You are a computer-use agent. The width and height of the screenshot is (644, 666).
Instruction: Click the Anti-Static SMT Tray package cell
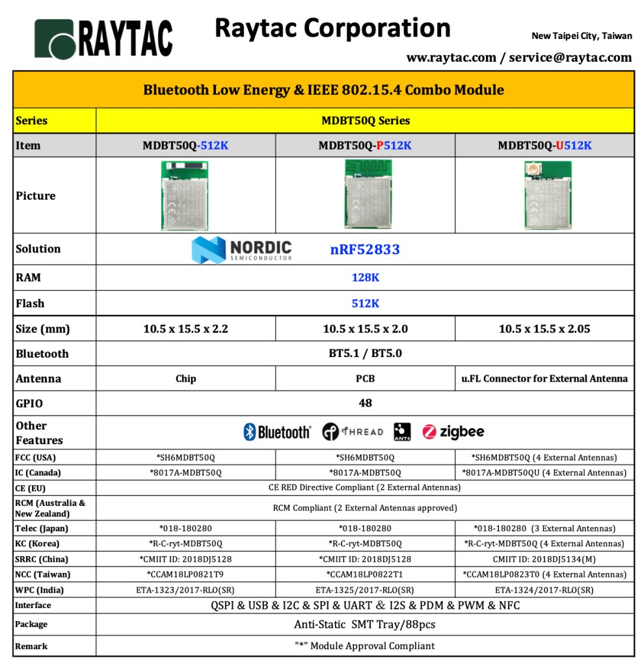click(x=365, y=624)
